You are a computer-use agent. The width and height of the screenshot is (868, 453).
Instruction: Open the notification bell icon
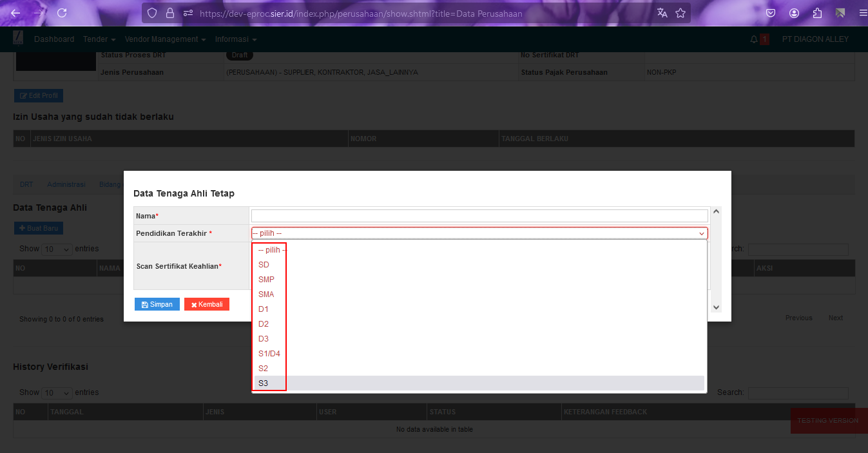coord(754,39)
